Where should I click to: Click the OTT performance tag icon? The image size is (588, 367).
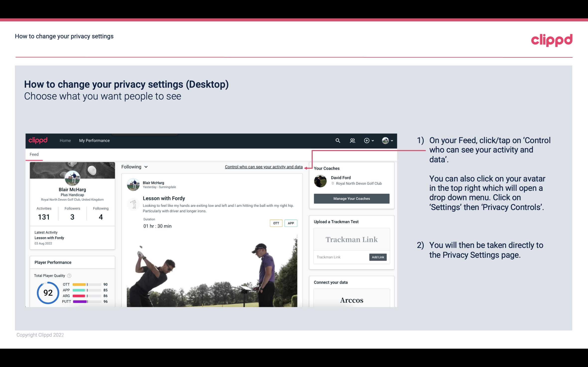pos(275,223)
